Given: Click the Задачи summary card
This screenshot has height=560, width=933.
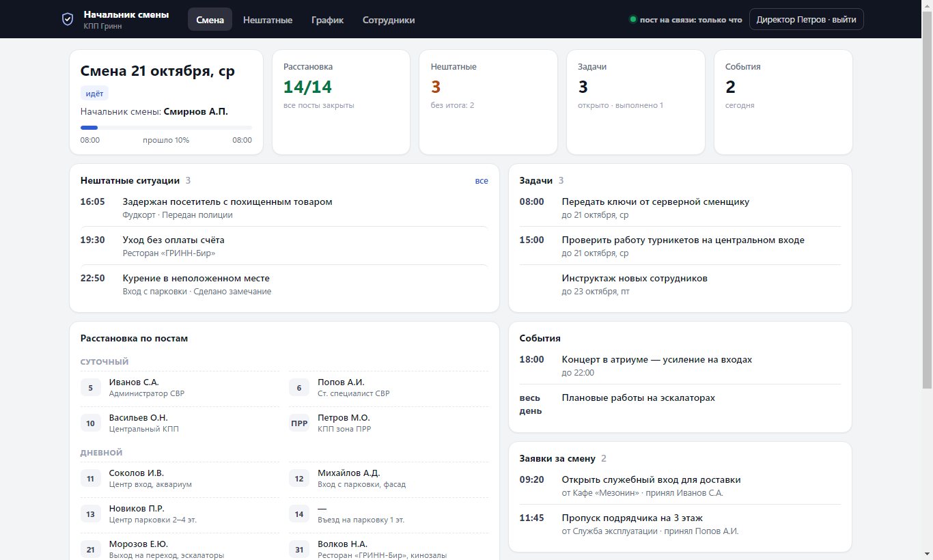Looking at the screenshot, I should pyautogui.click(x=636, y=102).
